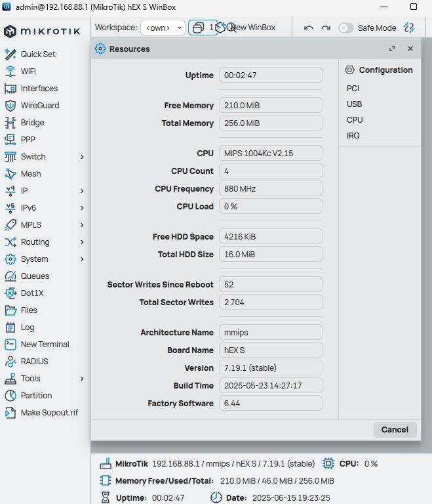This screenshot has width=432, height=504.
Task: Click the MPLS tag icon
Action: [10, 224]
